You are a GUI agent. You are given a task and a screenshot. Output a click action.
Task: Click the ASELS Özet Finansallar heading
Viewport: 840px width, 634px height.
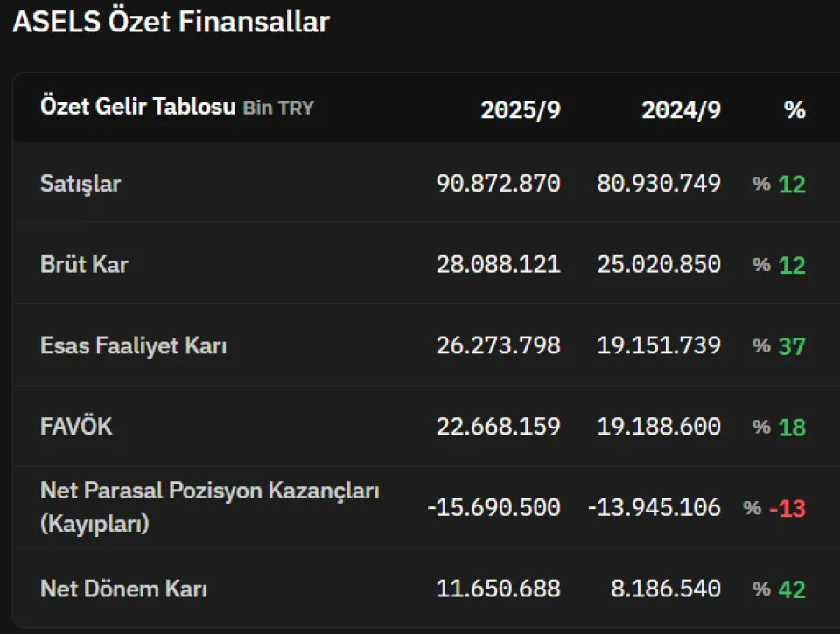pos(171,22)
